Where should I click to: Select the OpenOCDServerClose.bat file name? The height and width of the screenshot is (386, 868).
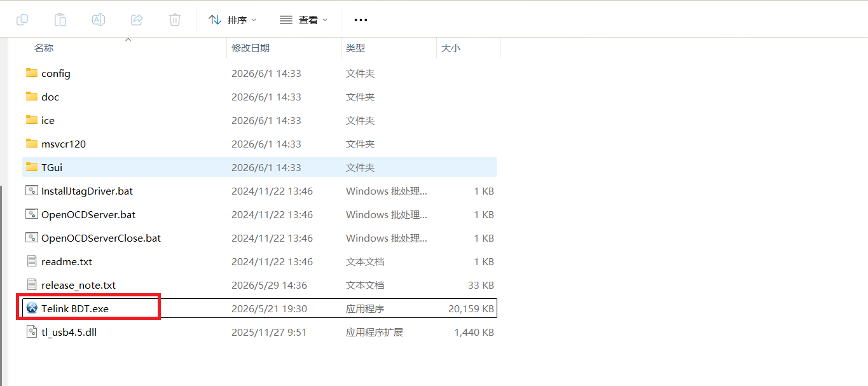[x=101, y=238]
